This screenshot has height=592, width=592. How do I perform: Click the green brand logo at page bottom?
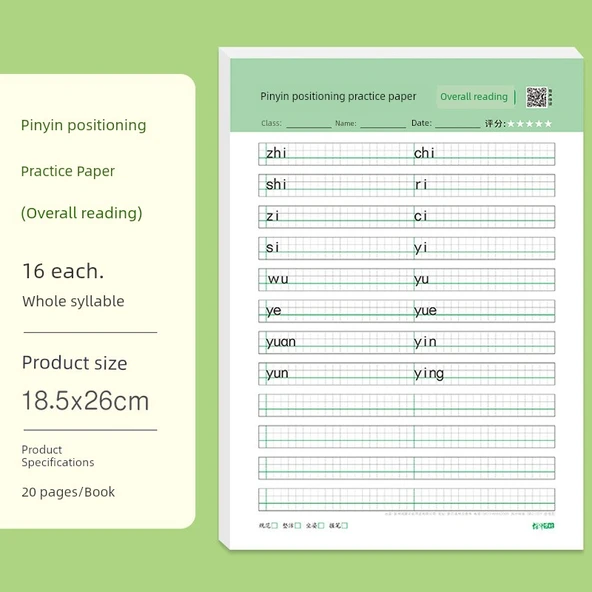coord(543,526)
